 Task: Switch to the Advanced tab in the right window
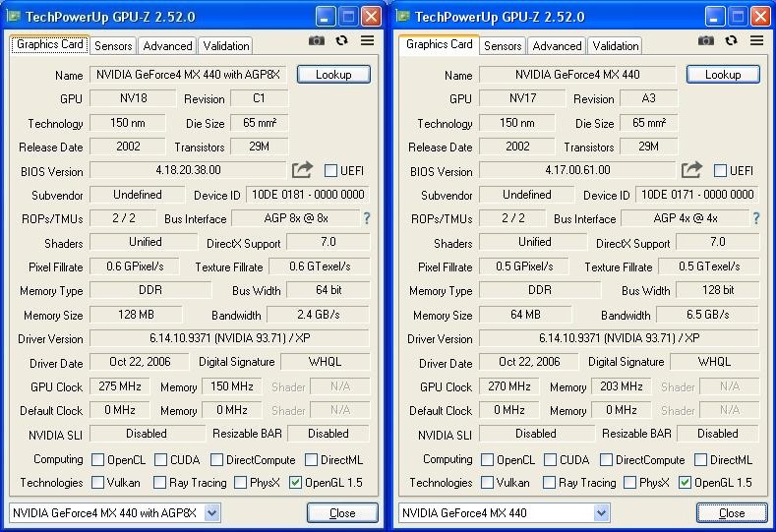[557, 45]
